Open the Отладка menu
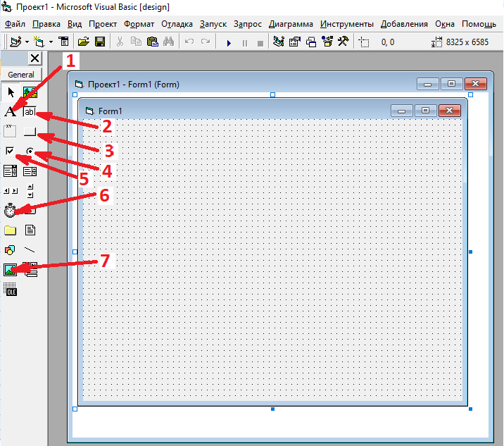This screenshot has width=504, height=446. 177,24
